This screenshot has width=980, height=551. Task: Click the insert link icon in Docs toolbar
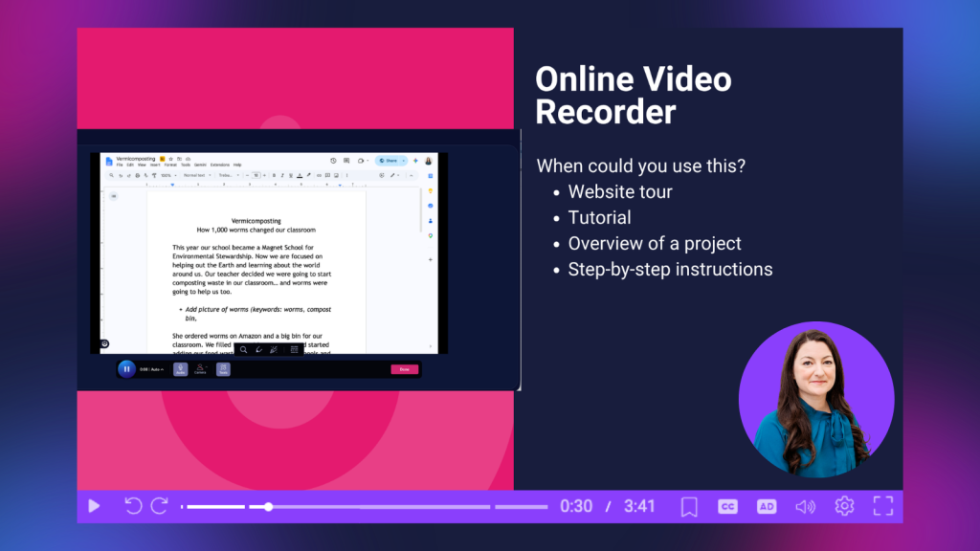(x=319, y=176)
